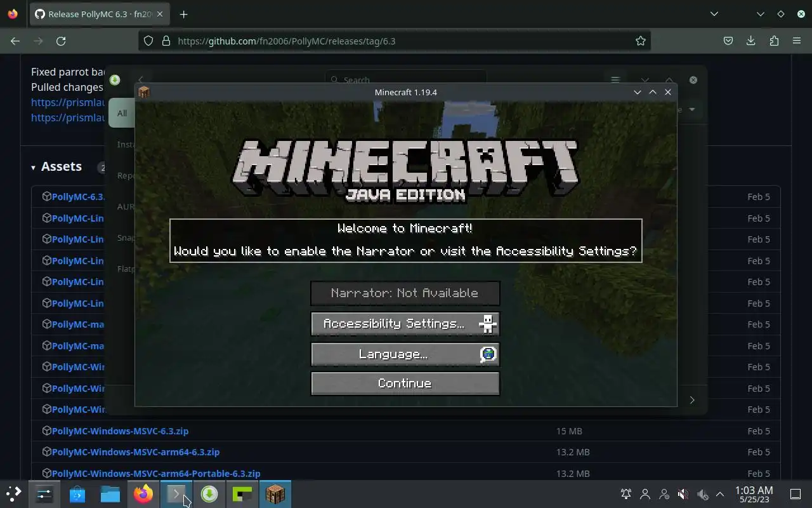The height and width of the screenshot is (508, 812).
Task: Open Accessibility Settings in Minecraft
Action: coord(405,324)
